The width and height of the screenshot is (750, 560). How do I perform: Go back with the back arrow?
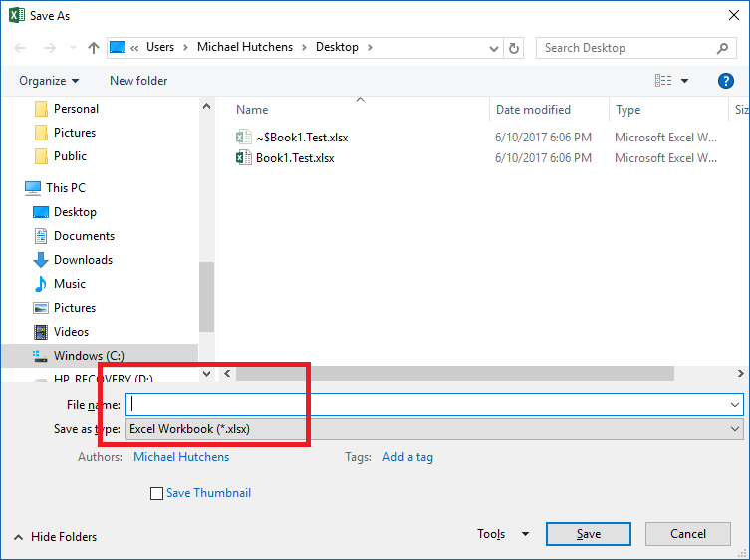(20, 48)
